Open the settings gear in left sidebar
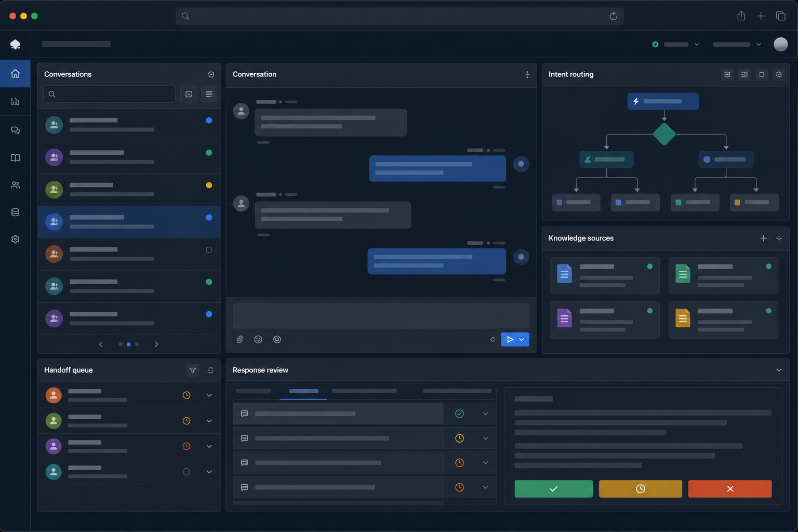 [x=15, y=239]
